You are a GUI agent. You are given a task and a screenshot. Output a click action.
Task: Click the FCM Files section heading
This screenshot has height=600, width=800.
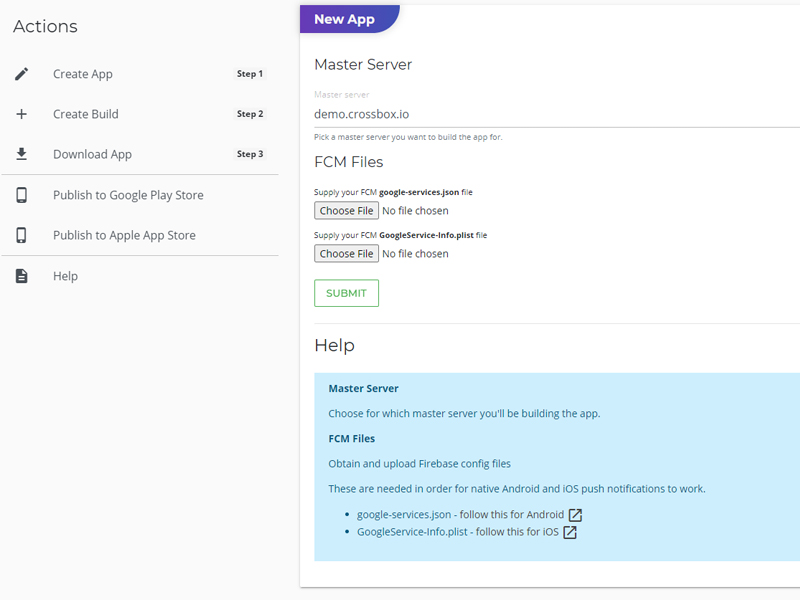tap(348, 162)
